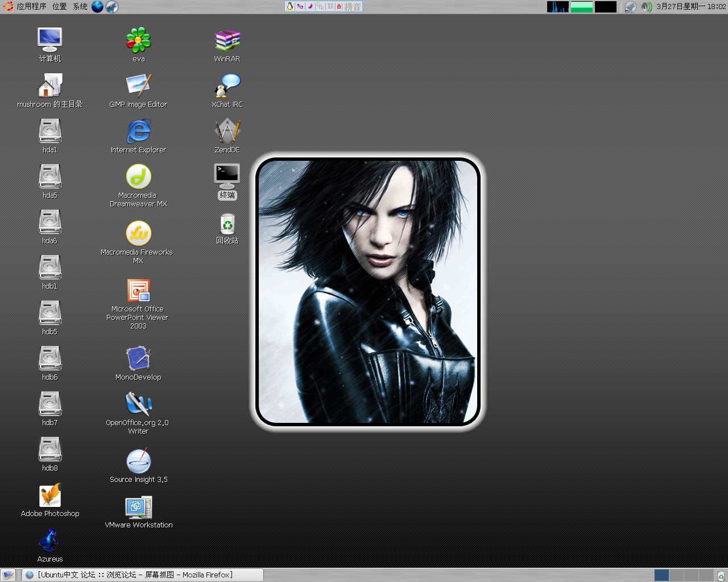Toggle the 拼音 input method button
This screenshot has width=728, height=582.
pyautogui.click(x=352, y=7)
